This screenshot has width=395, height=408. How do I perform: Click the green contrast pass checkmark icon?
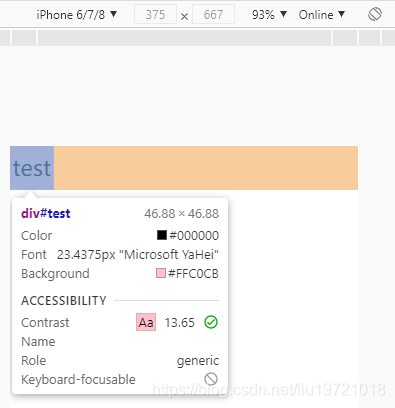[x=211, y=322]
